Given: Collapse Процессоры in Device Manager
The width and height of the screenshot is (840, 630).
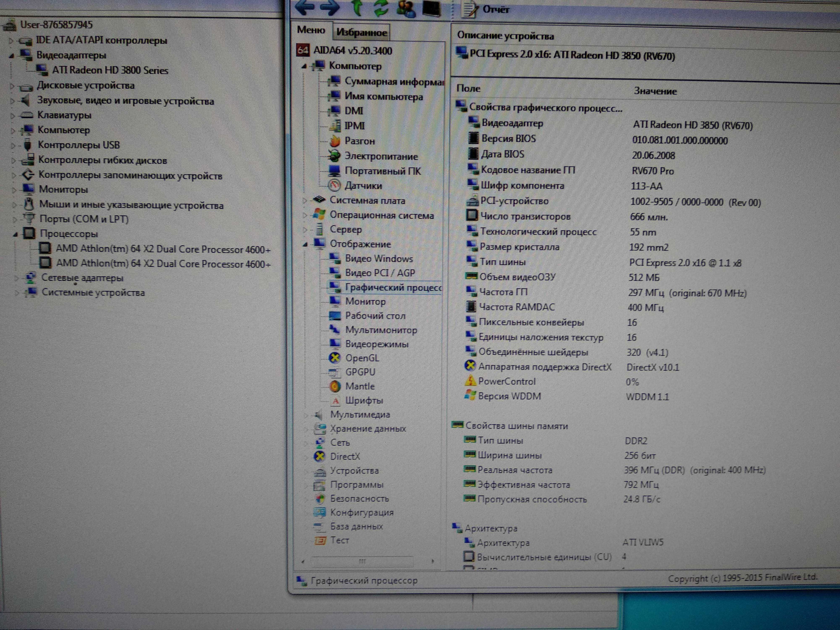Looking at the screenshot, I should point(15,234).
